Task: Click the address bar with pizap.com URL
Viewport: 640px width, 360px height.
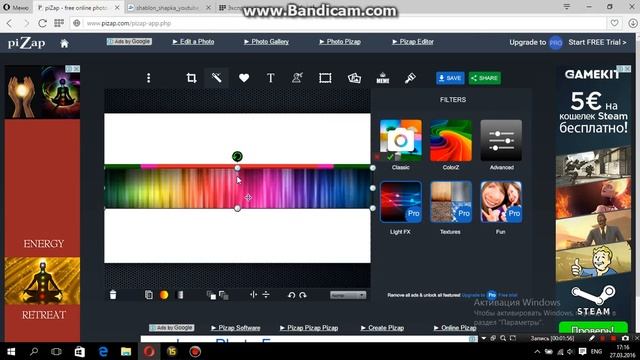Action: (x=339, y=23)
